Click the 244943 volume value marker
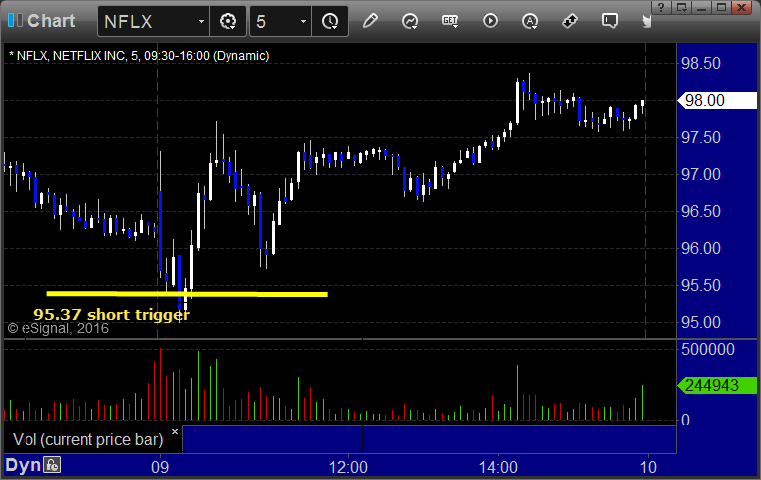Viewport: 761px width, 480px height. click(x=717, y=385)
